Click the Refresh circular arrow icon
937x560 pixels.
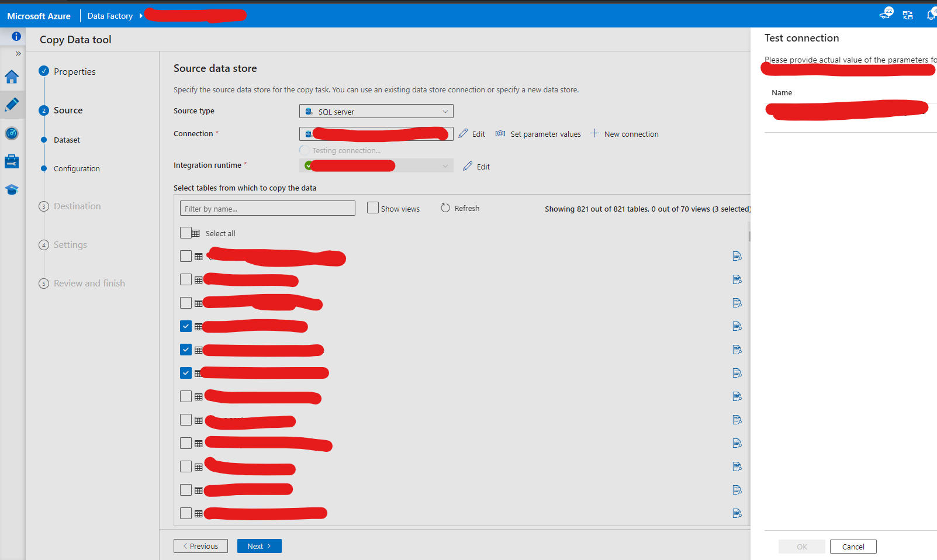(x=445, y=208)
